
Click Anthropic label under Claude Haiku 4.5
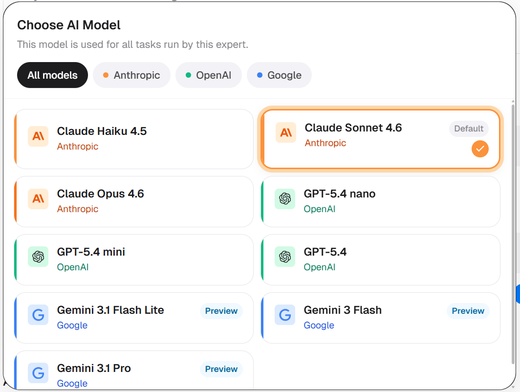click(x=78, y=146)
